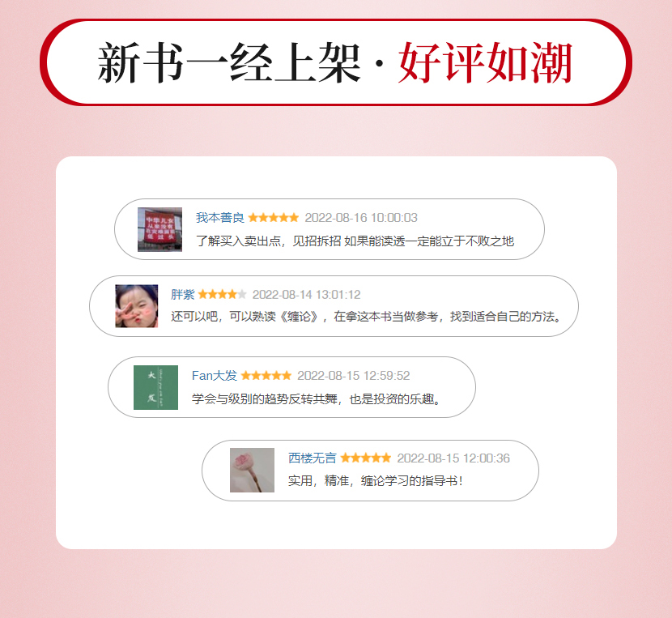This screenshot has height=618, width=672.
Task: Click the review mentioning《缠论》参考
Action: click(367, 317)
